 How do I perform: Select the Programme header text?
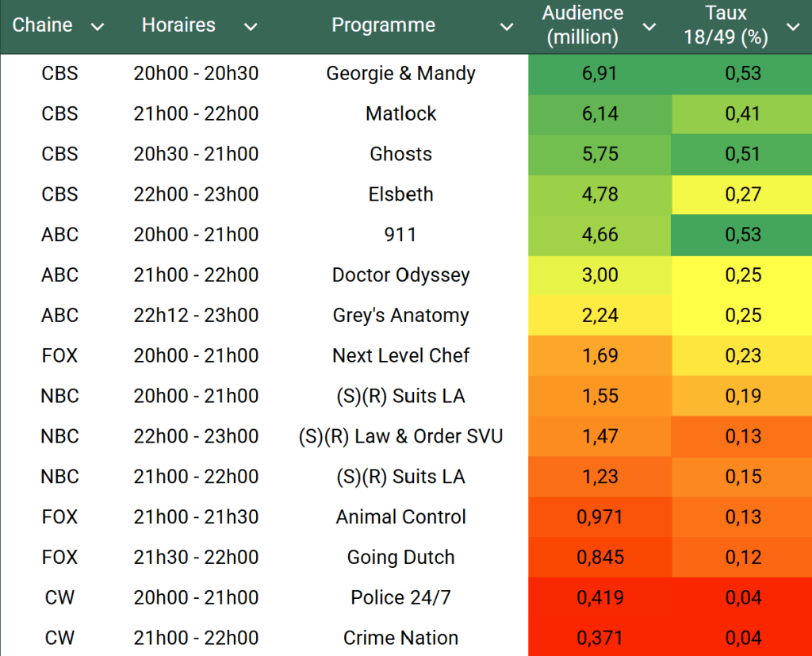[383, 25]
